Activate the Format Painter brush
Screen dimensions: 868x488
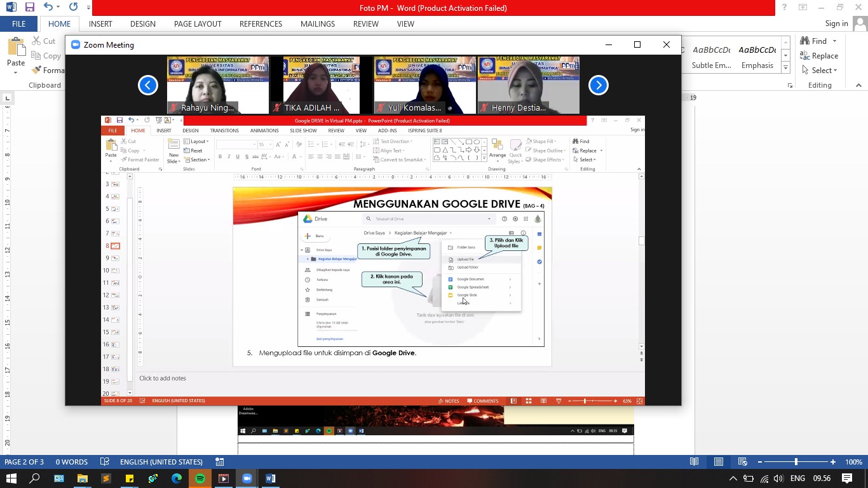click(48, 70)
